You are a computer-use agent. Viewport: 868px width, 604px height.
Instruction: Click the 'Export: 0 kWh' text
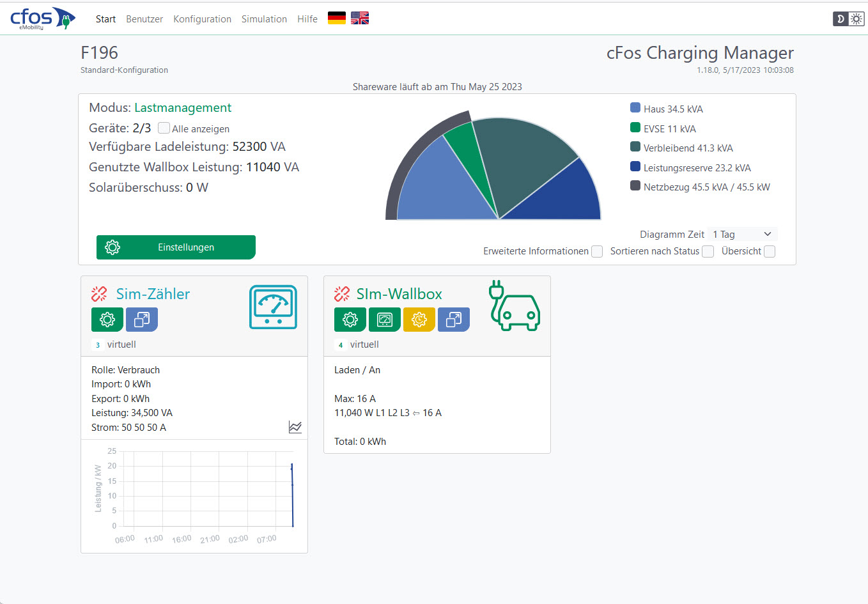120,399
